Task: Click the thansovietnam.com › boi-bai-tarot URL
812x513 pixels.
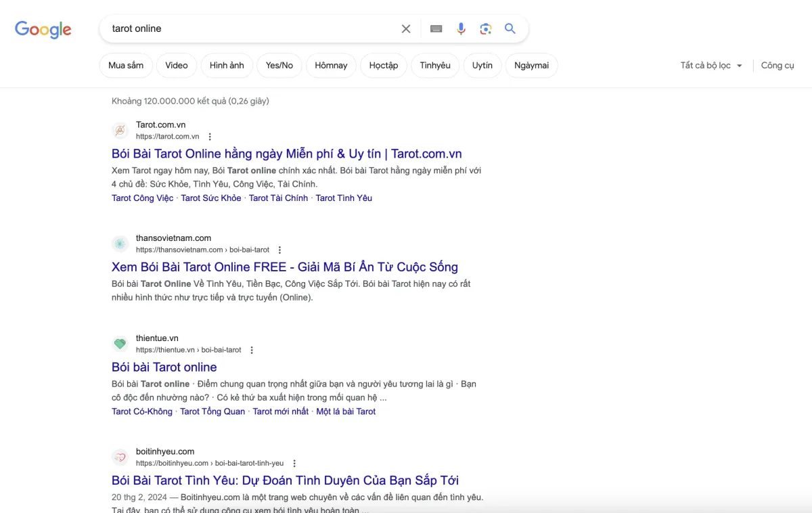Action: click(202, 250)
